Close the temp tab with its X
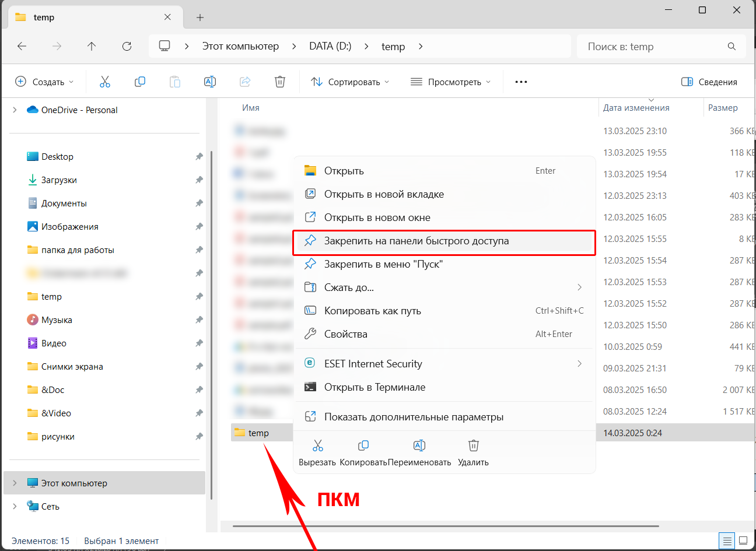This screenshot has height=551, width=756. click(x=167, y=17)
